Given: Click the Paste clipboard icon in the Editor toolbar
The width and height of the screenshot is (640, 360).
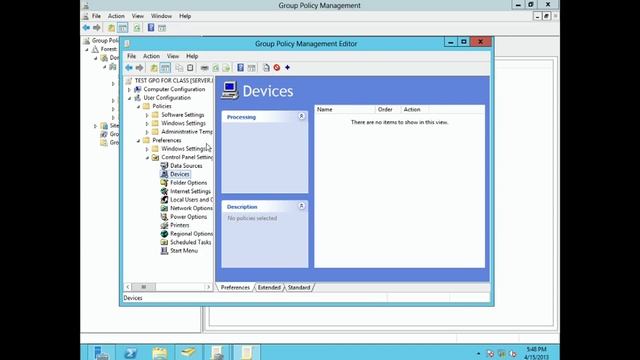Looking at the screenshot, I should [x=190, y=68].
